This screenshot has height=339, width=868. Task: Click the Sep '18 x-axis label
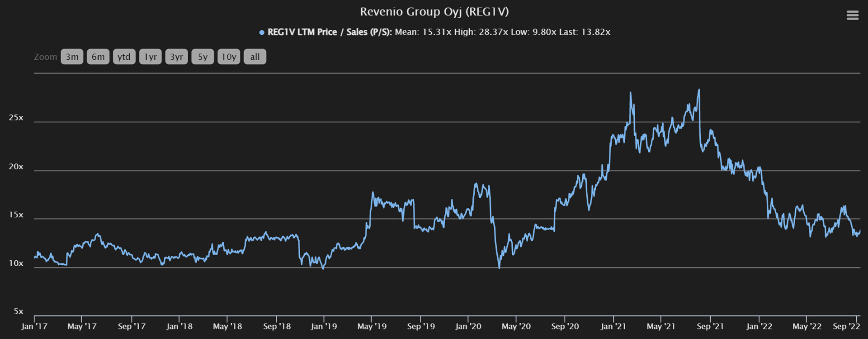(277, 326)
